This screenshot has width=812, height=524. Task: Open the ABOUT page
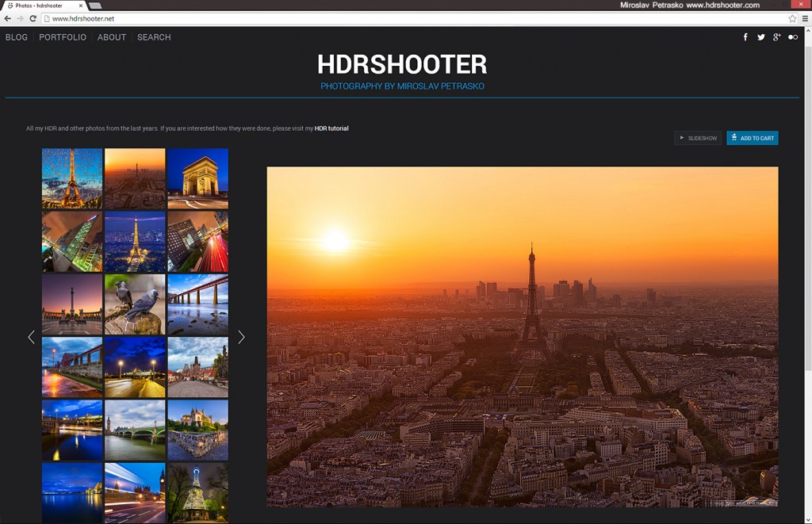(x=112, y=37)
